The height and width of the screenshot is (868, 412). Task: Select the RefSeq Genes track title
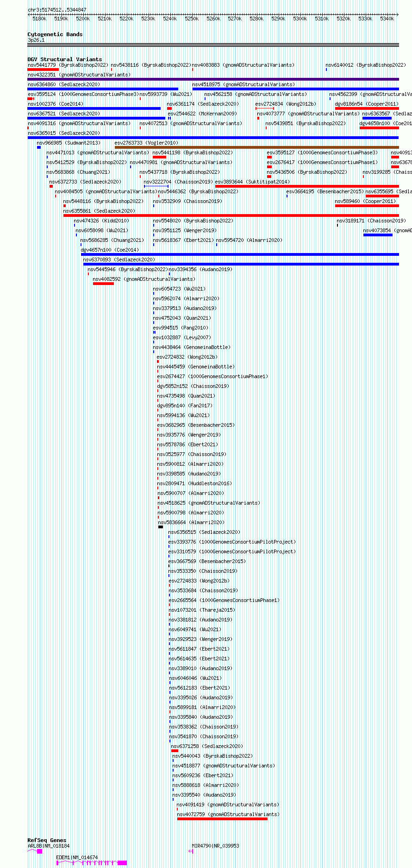[47, 840]
